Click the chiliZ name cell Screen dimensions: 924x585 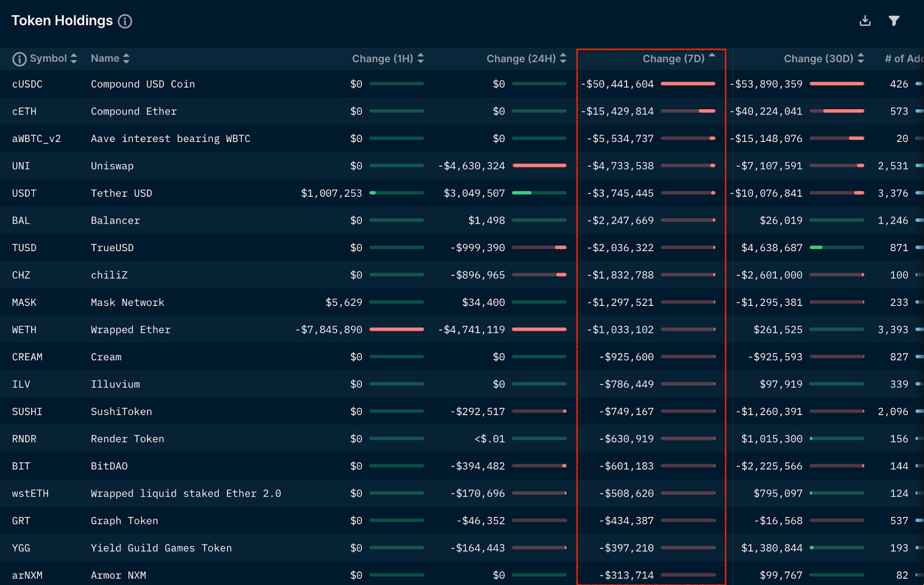coord(109,275)
